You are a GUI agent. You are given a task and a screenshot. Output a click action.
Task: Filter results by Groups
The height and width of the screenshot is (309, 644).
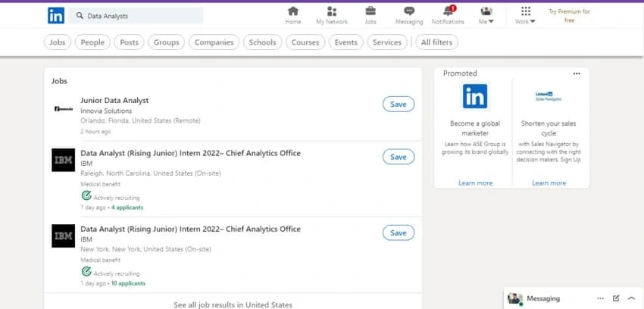coord(167,42)
